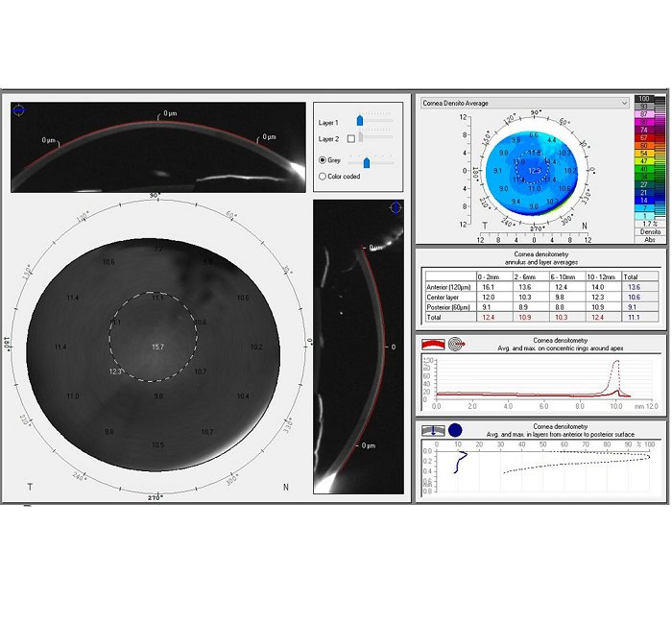
Task: Click the blue circle icon in layers graph
Action: [455, 430]
